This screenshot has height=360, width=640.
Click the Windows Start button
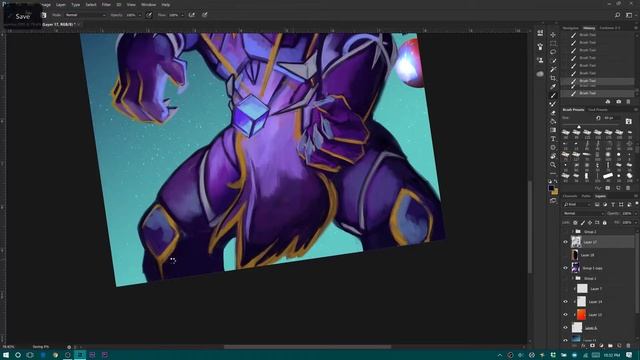coord(6,355)
